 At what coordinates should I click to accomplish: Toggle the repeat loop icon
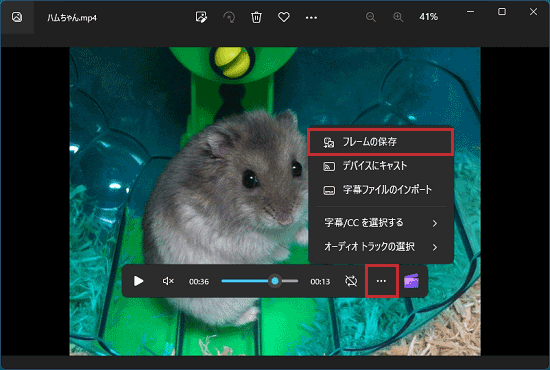click(351, 281)
